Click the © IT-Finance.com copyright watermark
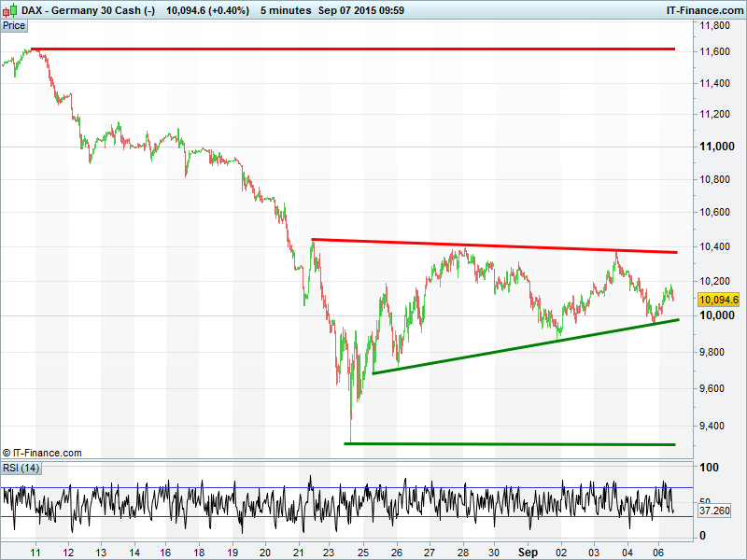The height and width of the screenshot is (560, 747). tap(42, 453)
